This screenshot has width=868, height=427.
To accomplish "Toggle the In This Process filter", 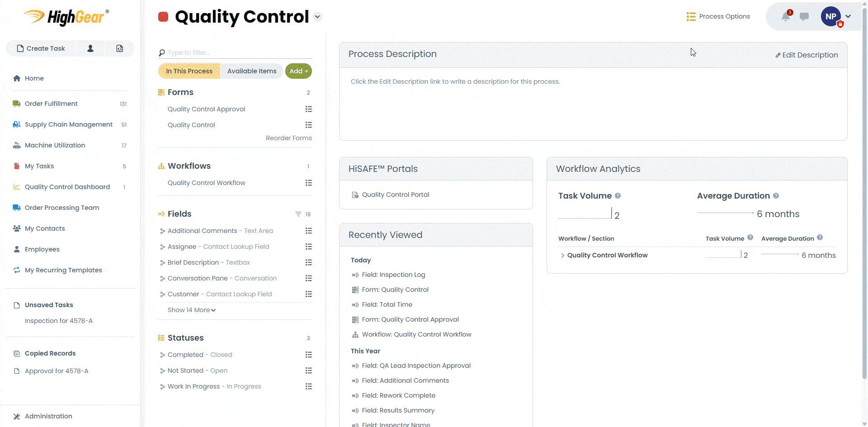I will [x=189, y=71].
